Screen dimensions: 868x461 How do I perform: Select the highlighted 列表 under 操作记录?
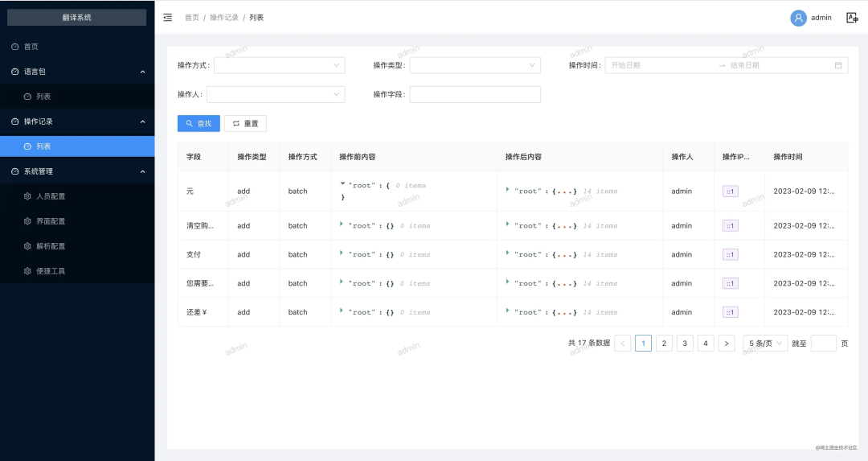point(77,146)
